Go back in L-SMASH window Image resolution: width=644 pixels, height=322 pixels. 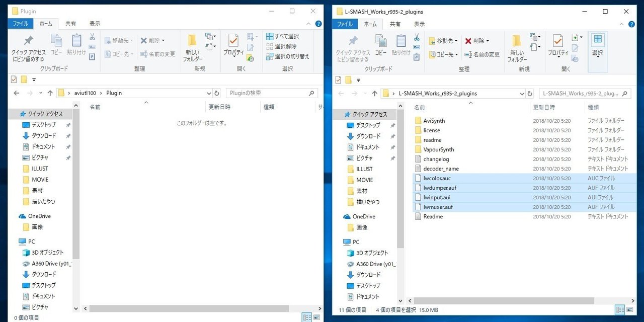(341, 94)
